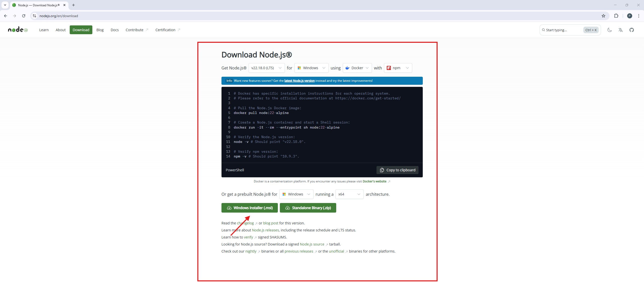
Task: Toggle dark mode moon icon
Action: 609,30
